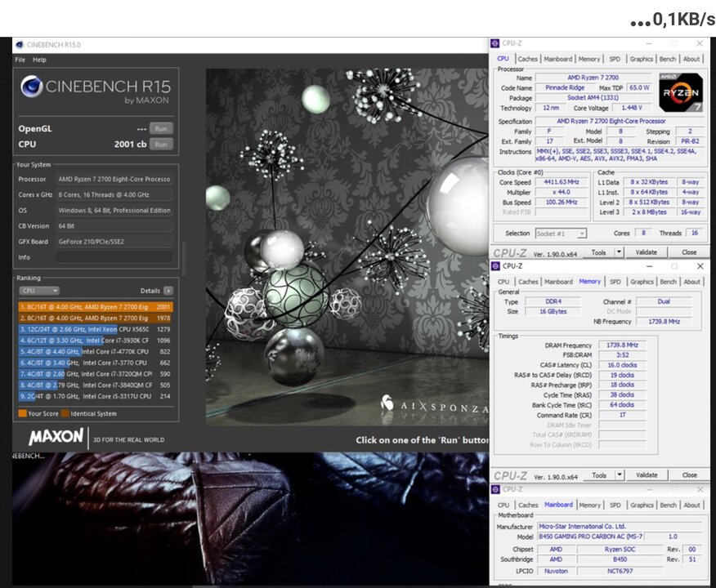Image resolution: width=716 pixels, height=588 pixels.
Task: Open the CPU ranking type dropdown
Action: (39, 291)
